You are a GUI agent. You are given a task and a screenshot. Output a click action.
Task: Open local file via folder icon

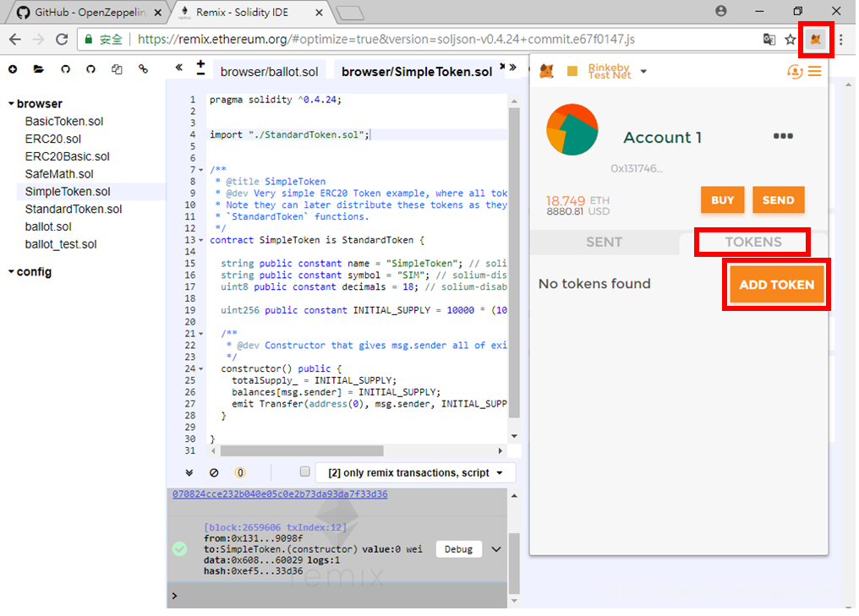[38, 69]
